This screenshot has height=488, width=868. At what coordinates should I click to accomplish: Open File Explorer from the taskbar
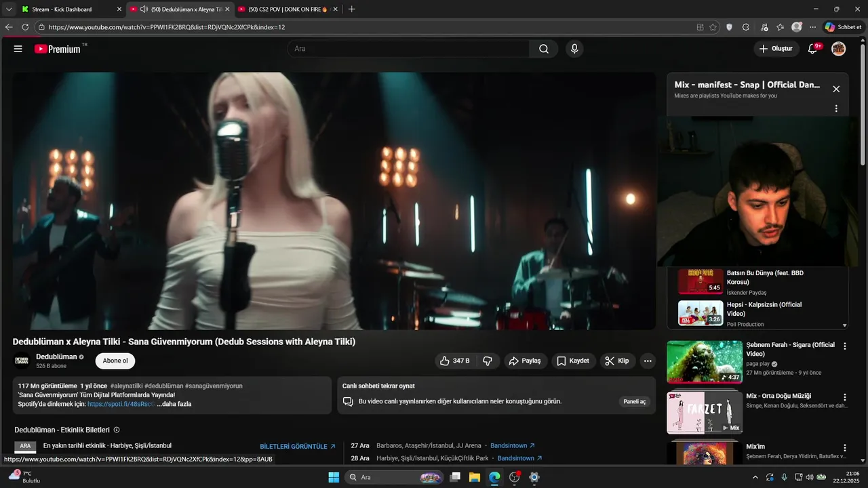475,477
